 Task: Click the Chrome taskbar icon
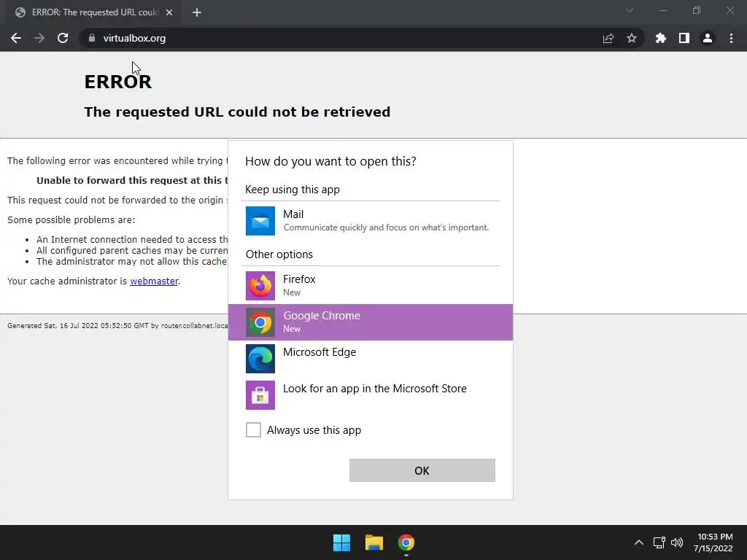pos(406,542)
